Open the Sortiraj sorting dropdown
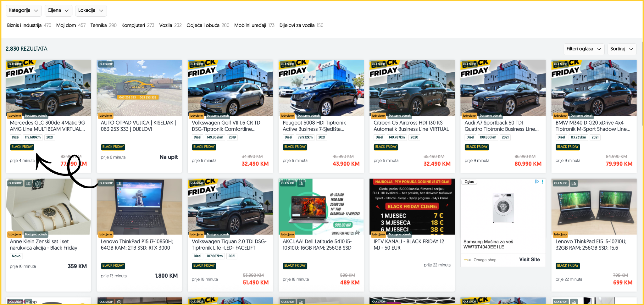644x305 pixels. coord(621,49)
